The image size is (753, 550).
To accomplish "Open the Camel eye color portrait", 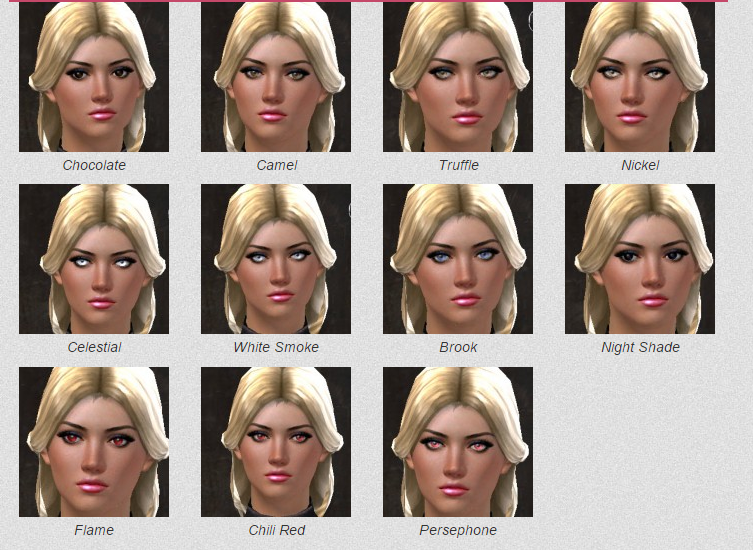I will (x=276, y=77).
